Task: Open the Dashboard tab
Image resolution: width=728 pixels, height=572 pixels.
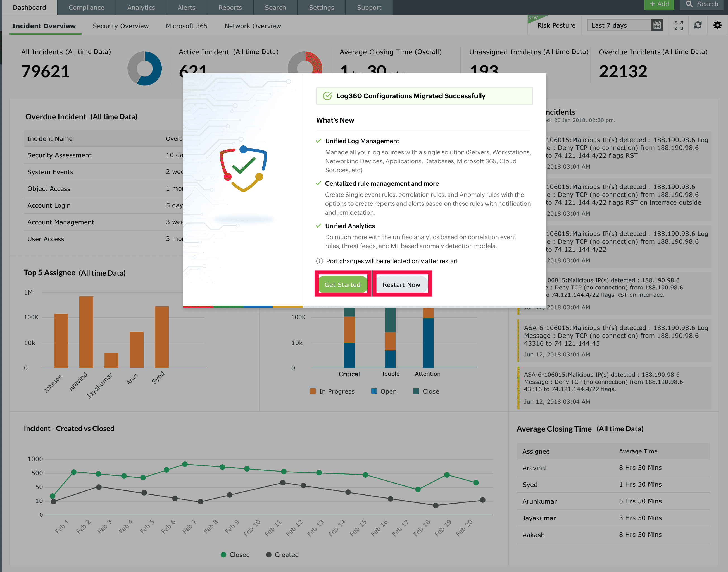Action: point(29,7)
